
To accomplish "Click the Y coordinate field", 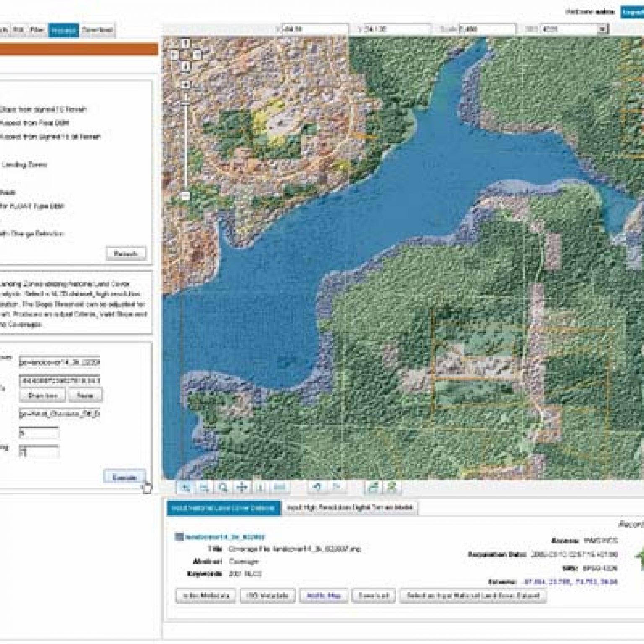I will [x=396, y=29].
